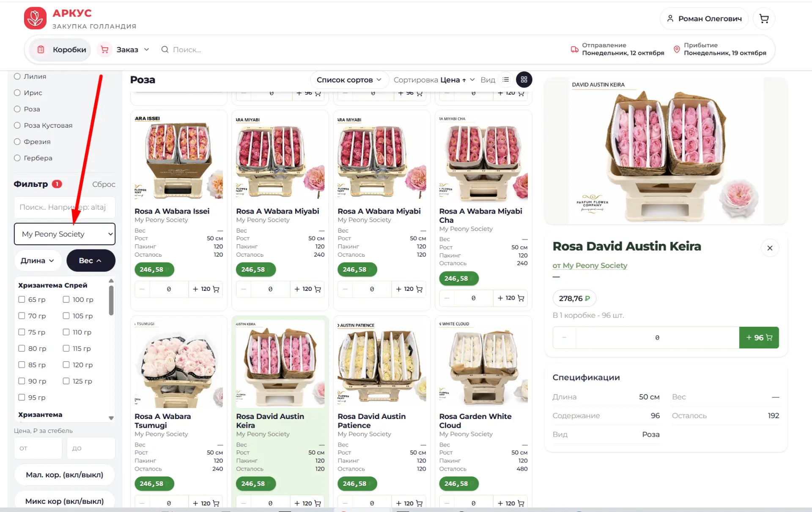Expand the Длина filter

38,260
